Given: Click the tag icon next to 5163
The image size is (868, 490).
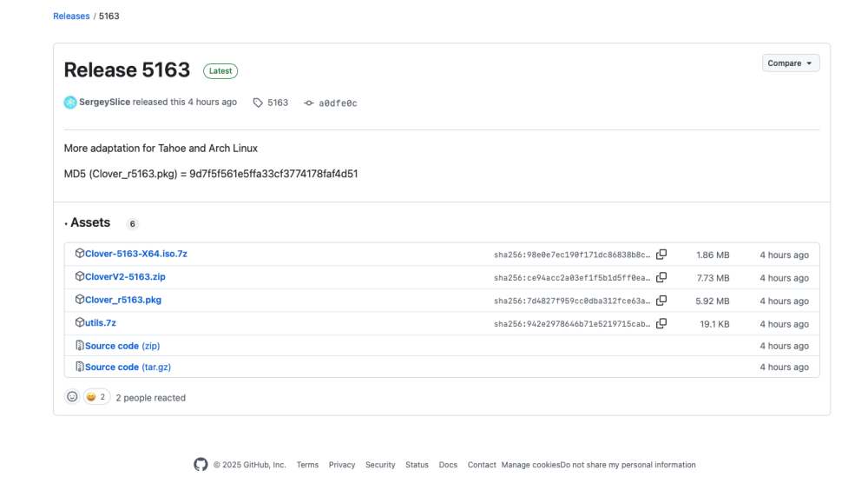Looking at the screenshot, I should tap(258, 103).
